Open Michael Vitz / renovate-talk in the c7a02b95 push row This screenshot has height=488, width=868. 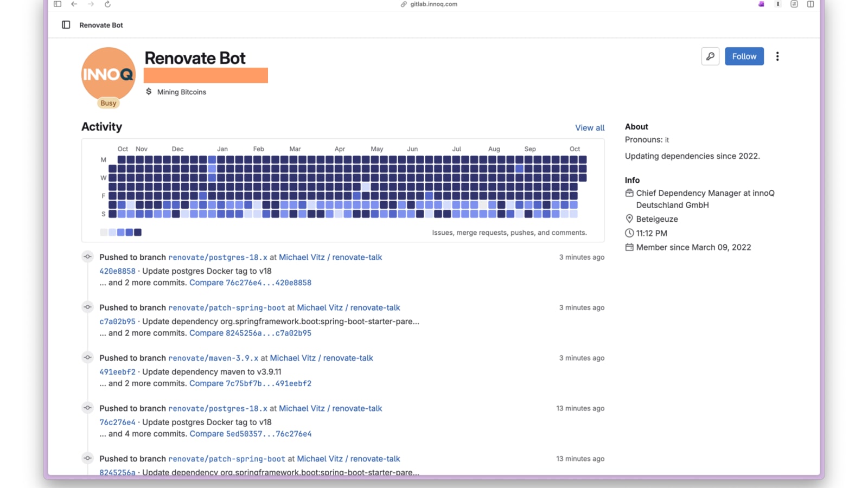coord(348,307)
